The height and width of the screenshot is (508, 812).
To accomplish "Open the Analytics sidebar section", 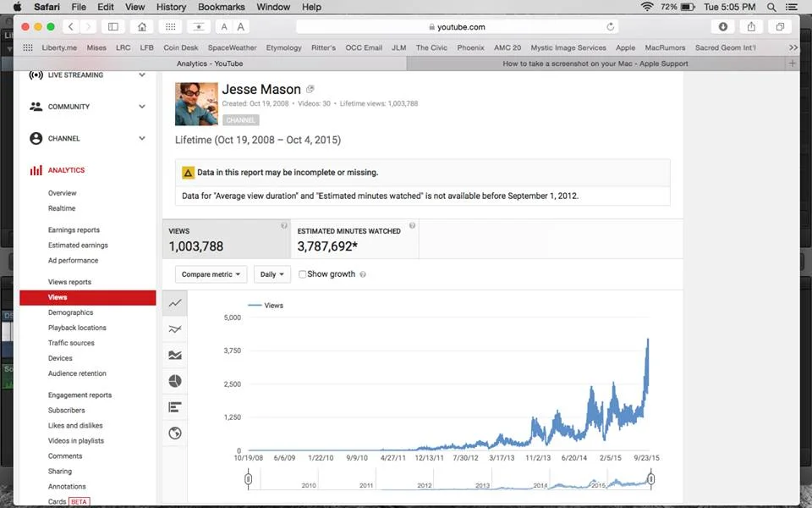I will click(x=66, y=170).
